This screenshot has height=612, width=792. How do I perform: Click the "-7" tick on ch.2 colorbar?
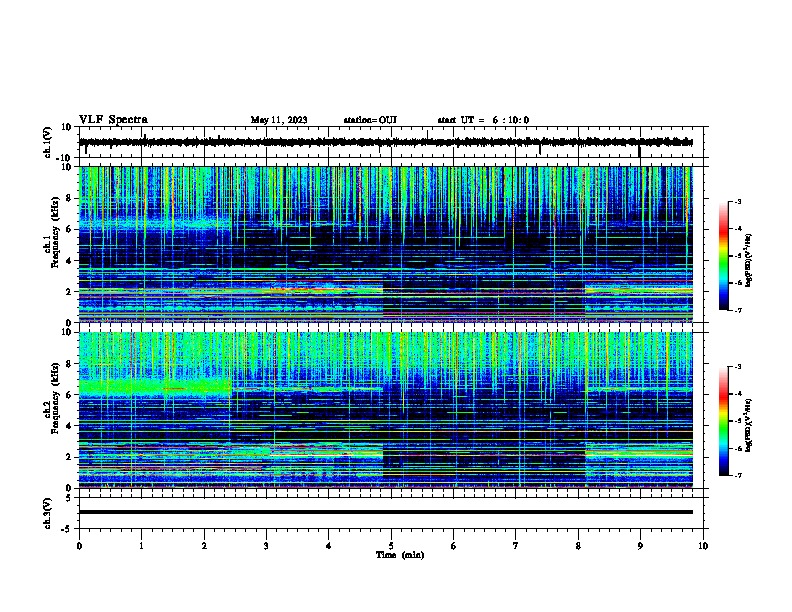(x=738, y=475)
